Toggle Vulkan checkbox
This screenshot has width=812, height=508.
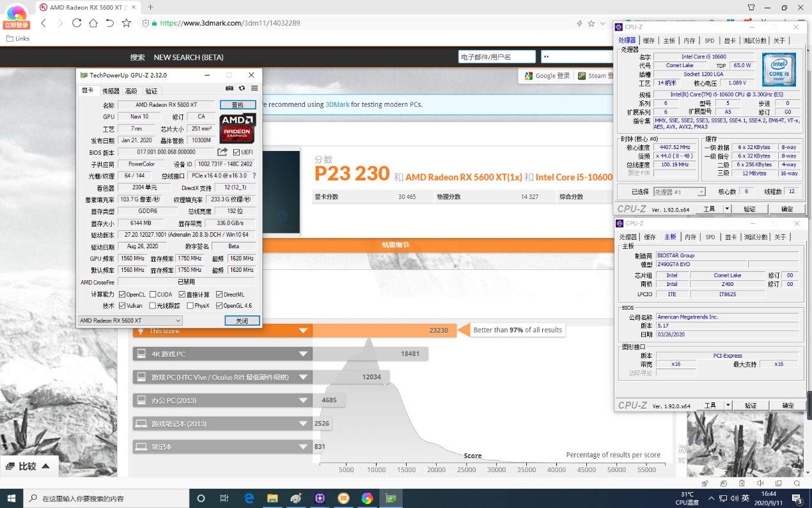(x=122, y=306)
